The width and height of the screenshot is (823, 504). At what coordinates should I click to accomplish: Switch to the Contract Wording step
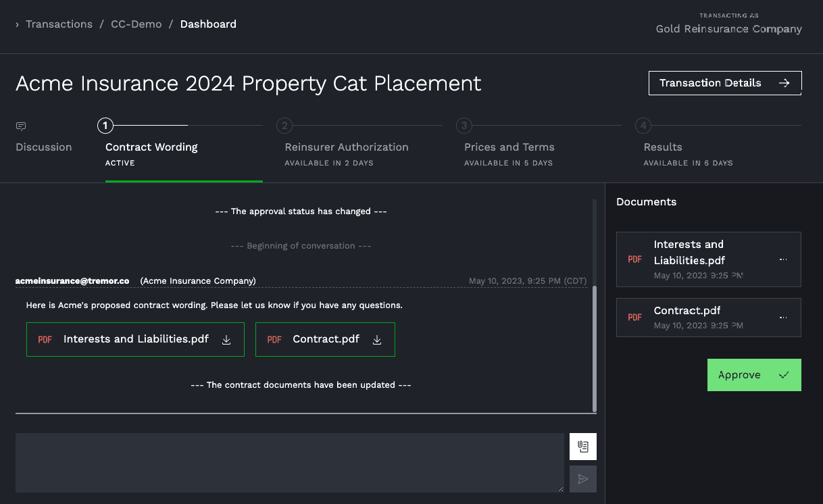click(x=151, y=147)
